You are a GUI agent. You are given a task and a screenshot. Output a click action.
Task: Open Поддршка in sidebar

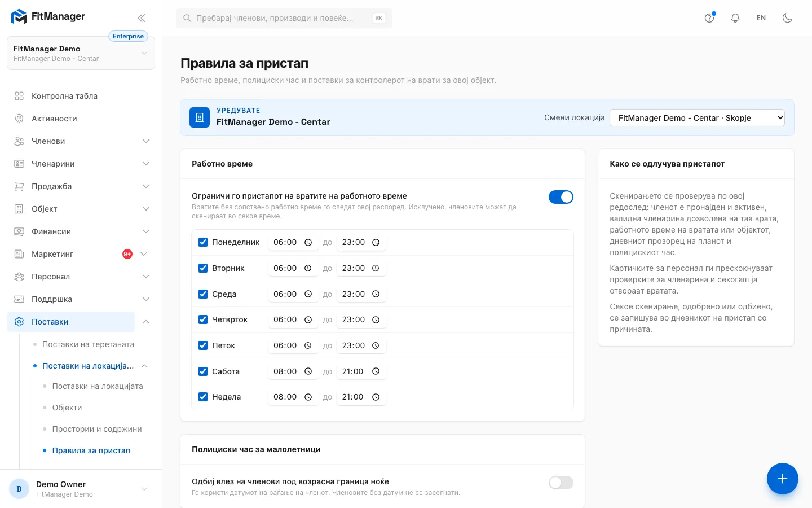52,299
